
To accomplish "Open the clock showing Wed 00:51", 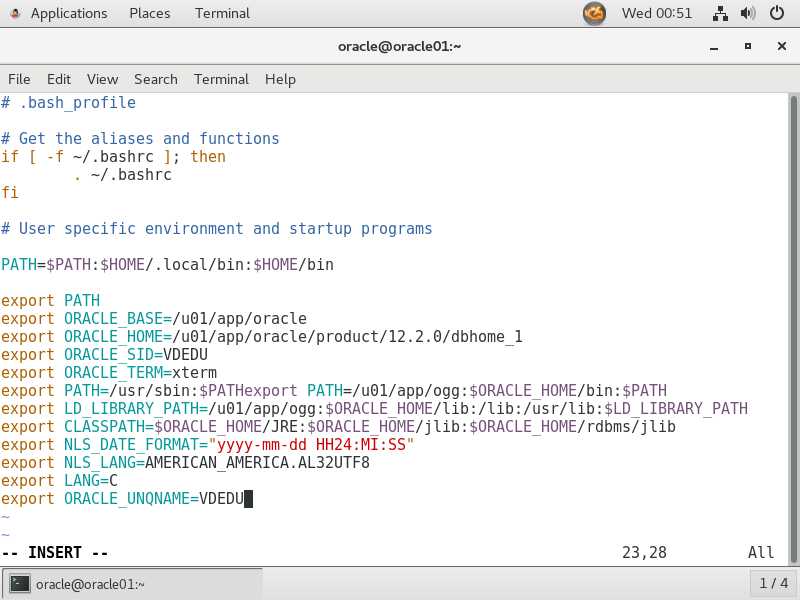I will coord(657,13).
